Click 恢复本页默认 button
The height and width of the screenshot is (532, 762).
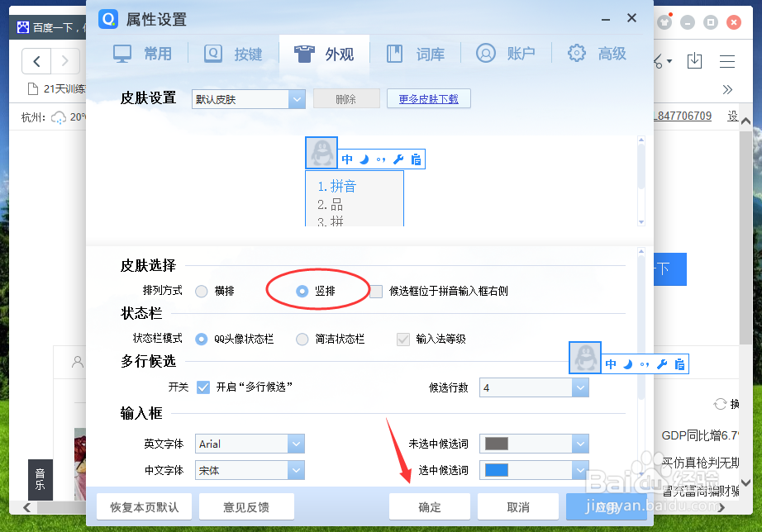145,506
